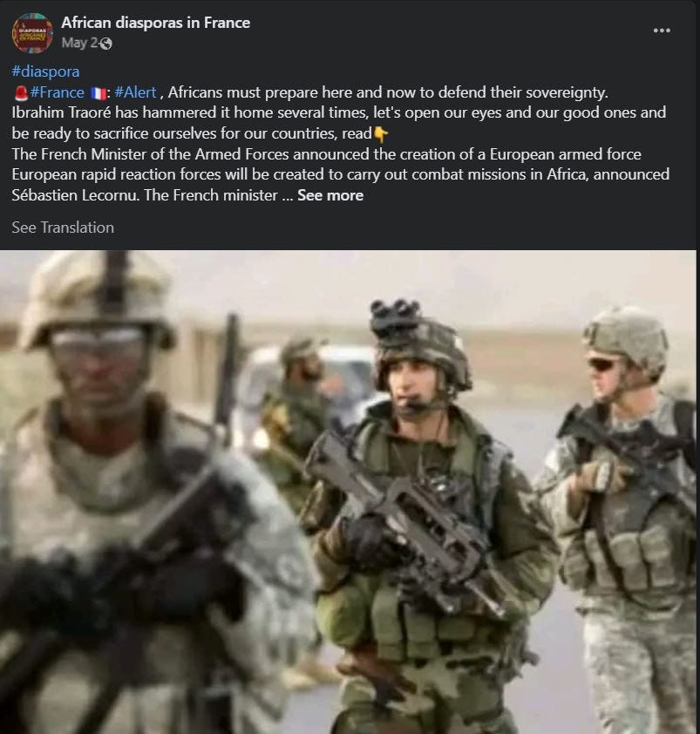700x734 pixels.
Task: Click See Translation below the post
Action: pos(63,228)
